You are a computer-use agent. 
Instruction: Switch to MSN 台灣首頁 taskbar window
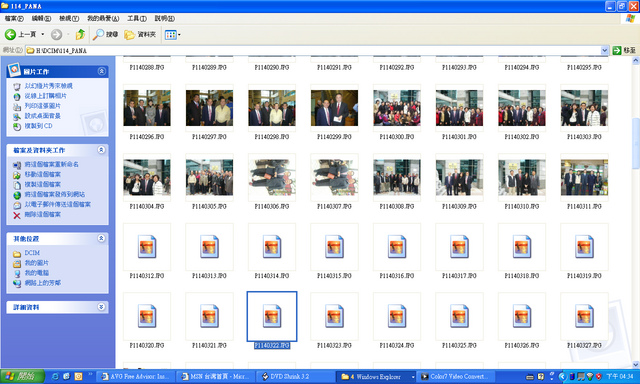216,377
